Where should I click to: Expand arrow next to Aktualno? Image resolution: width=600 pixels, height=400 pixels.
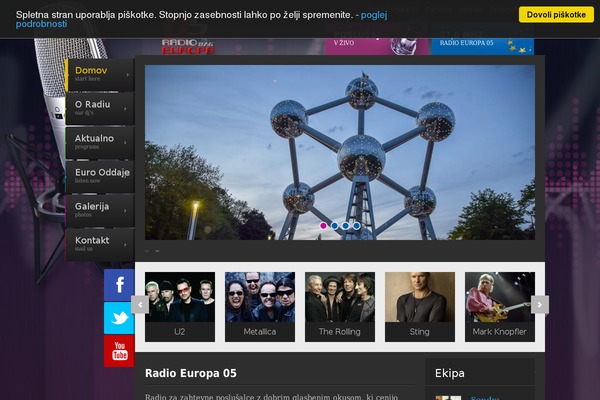pyautogui.click(x=125, y=143)
